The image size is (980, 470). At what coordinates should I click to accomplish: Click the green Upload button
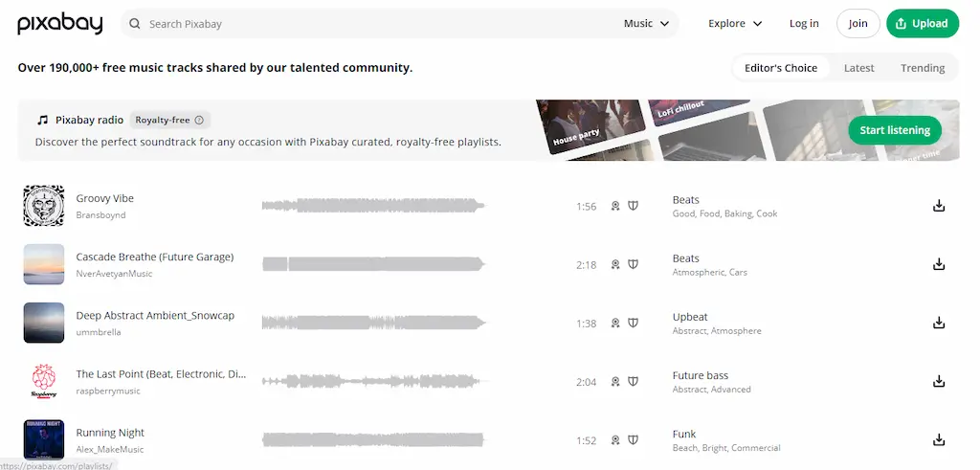pyautogui.click(x=923, y=24)
